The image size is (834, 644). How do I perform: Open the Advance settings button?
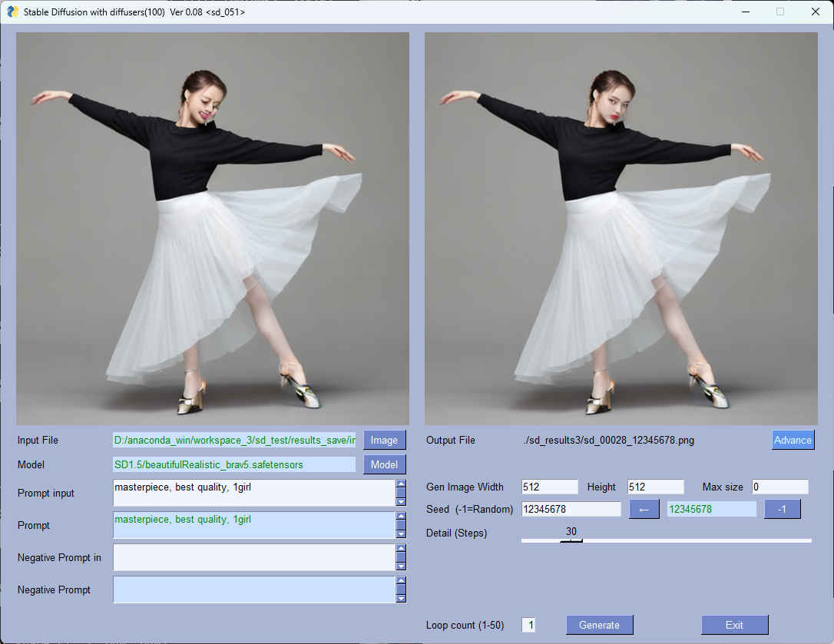point(793,440)
